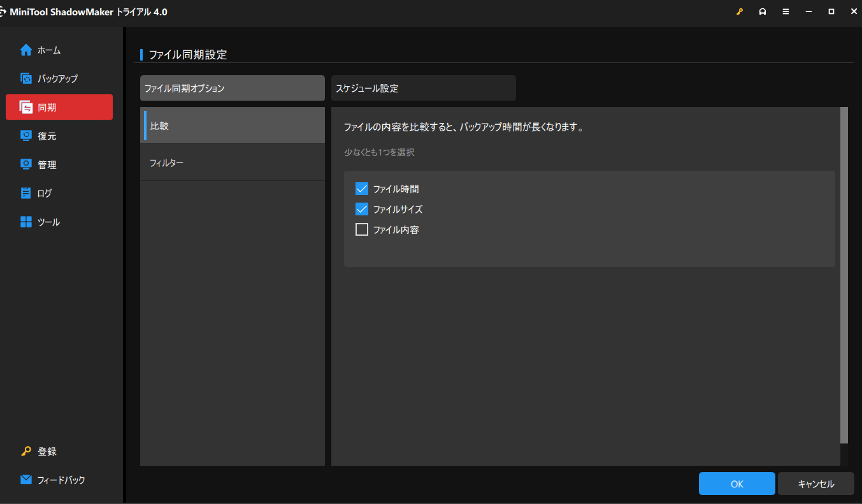The width and height of the screenshot is (862, 504).
Task: Confirm settings with the OK button
Action: click(x=736, y=484)
